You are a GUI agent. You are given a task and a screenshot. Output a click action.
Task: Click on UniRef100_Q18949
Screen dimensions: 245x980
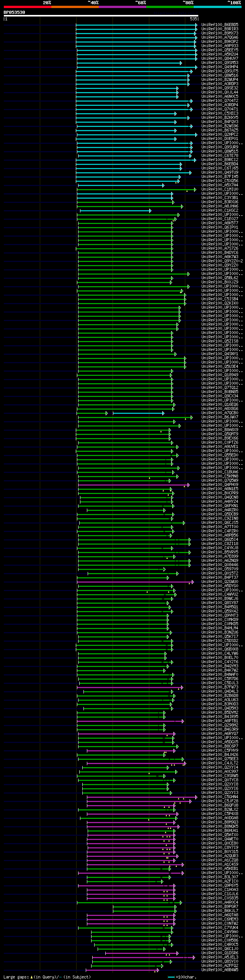(x=220, y=375)
